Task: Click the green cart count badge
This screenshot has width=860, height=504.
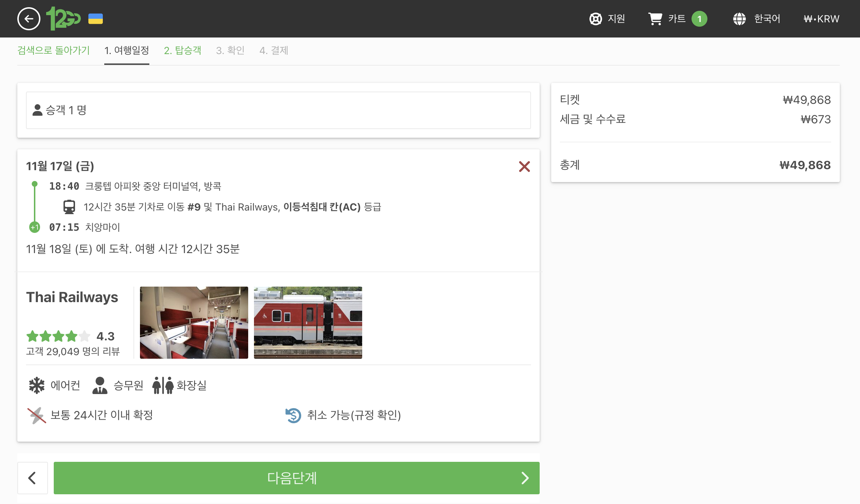Action: click(699, 19)
